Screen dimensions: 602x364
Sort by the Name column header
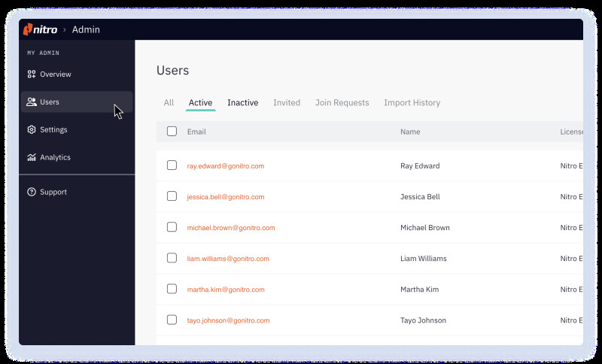(410, 132)
